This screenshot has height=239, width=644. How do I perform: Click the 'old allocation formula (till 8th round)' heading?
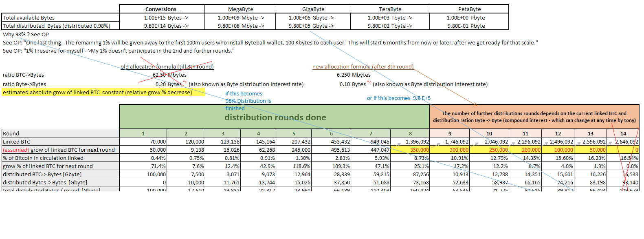167,66
